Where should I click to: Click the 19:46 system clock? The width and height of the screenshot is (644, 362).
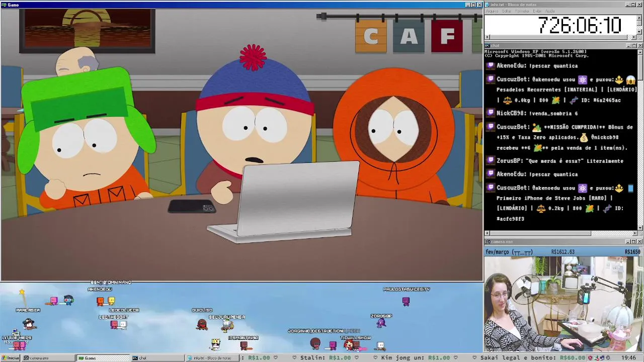click(628, 358)
